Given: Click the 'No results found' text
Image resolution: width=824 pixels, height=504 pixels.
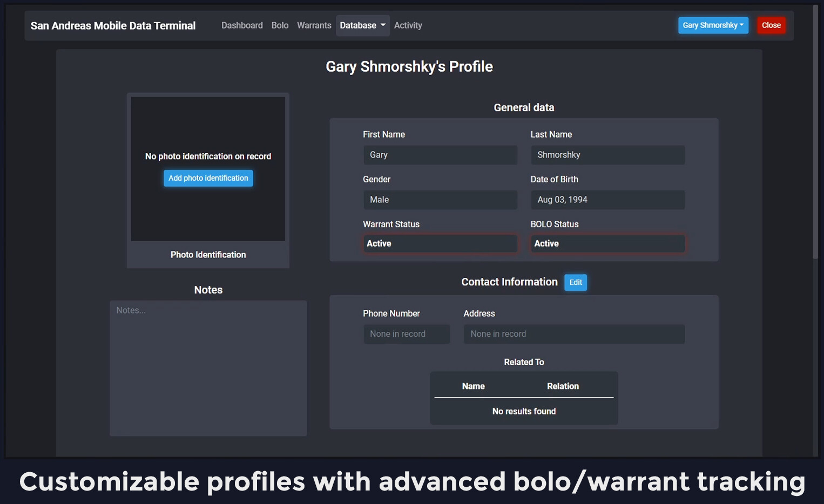Looking at the screenshot, I should click(x=524, y=411).
